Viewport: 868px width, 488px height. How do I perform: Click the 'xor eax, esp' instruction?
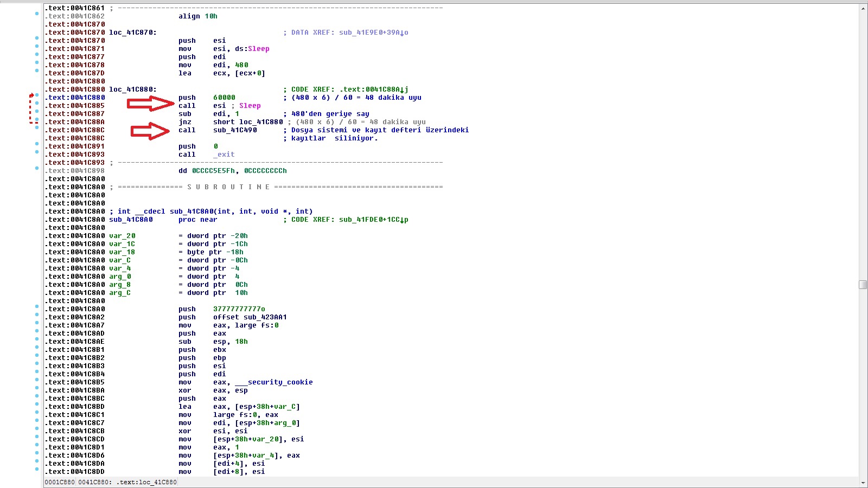[213, 390]
